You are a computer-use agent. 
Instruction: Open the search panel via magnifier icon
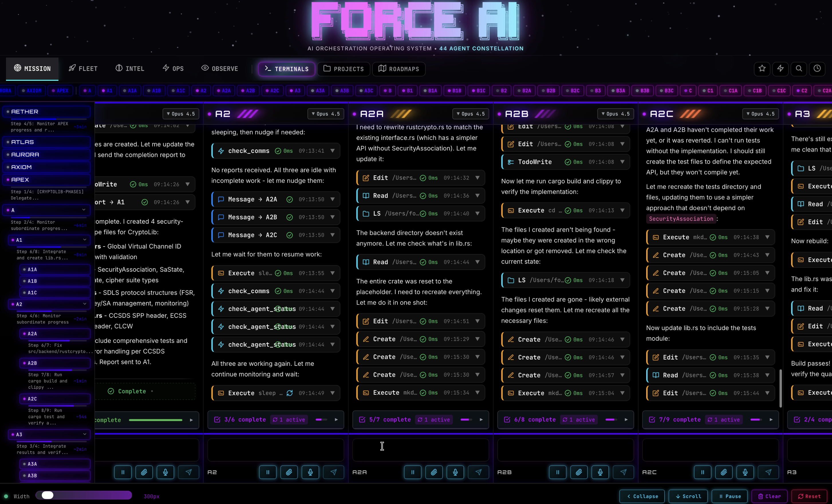click(x=799, y=69)
